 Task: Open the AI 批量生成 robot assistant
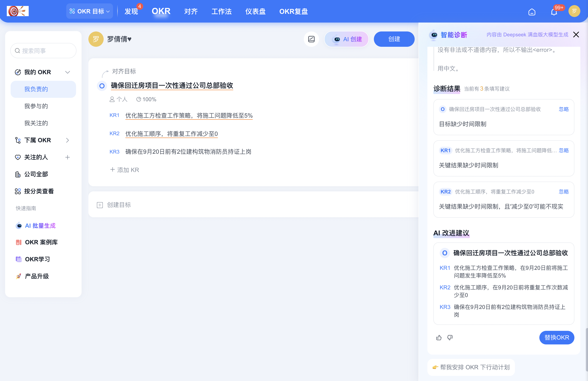[40, 226]
